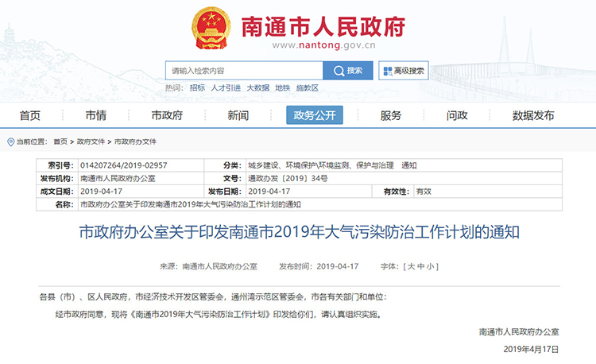Click the blue 搜索 button
Viewport: 596px width, 364px height.
pos(348,71)
